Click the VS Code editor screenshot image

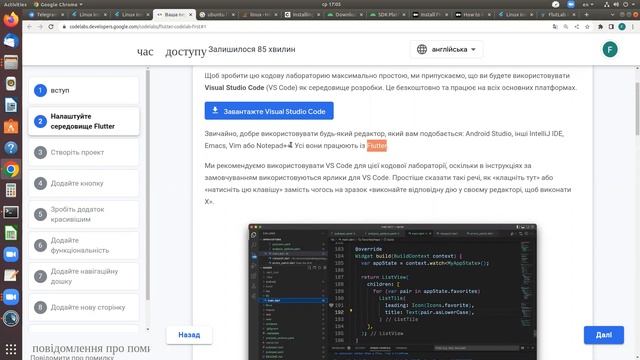[x=393, y=292]
